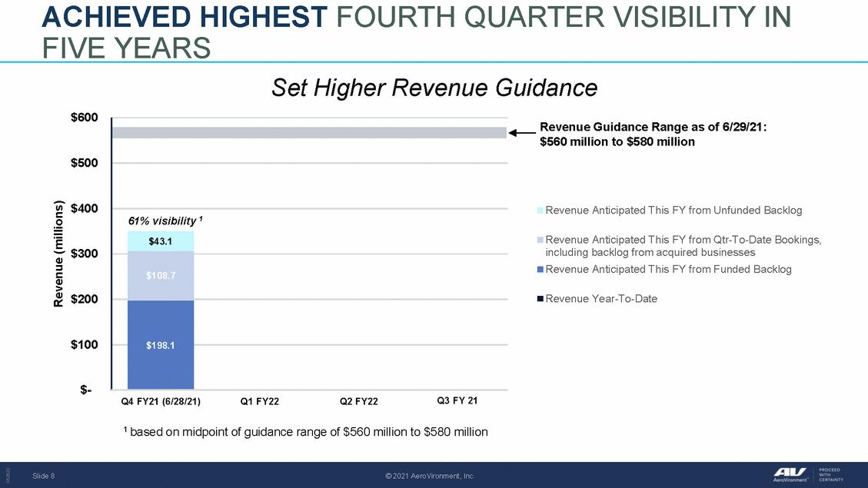Click '$560 million to $580 million' annotation line
This screenshot has height=488, width=868.
[617, 141]
